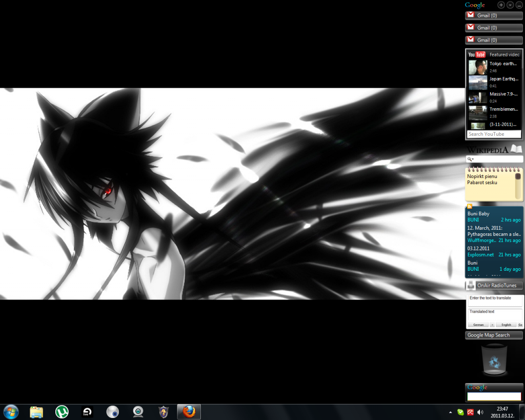Open the green Skype tray icon

(x=461, y=412)
